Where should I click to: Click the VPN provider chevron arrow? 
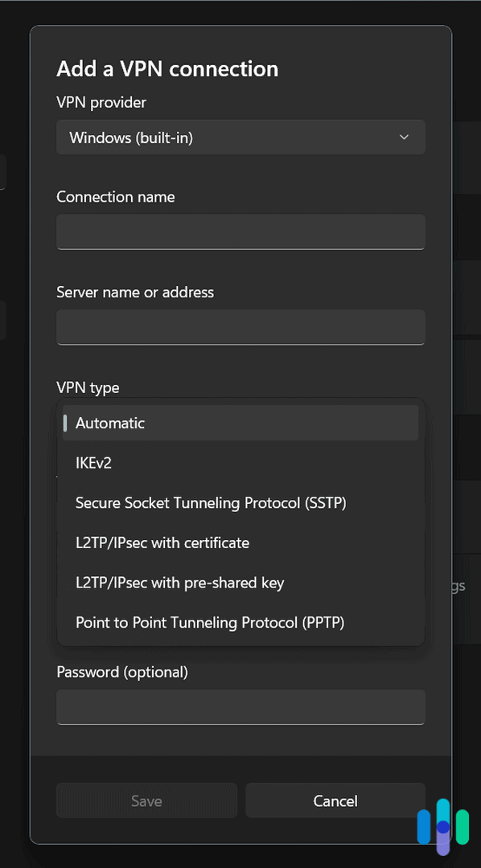[404, 137]
